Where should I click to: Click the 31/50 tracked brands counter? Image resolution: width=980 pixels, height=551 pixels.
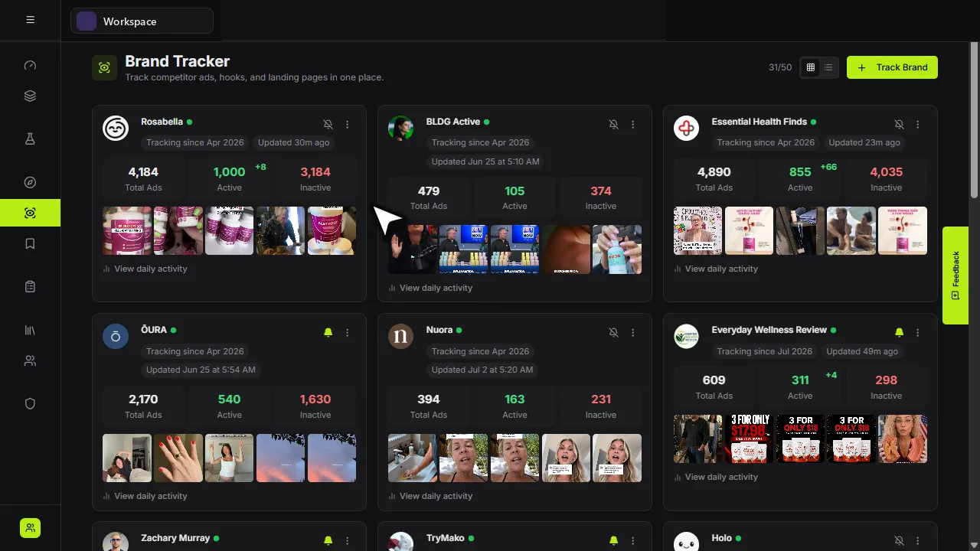[780, 67]
